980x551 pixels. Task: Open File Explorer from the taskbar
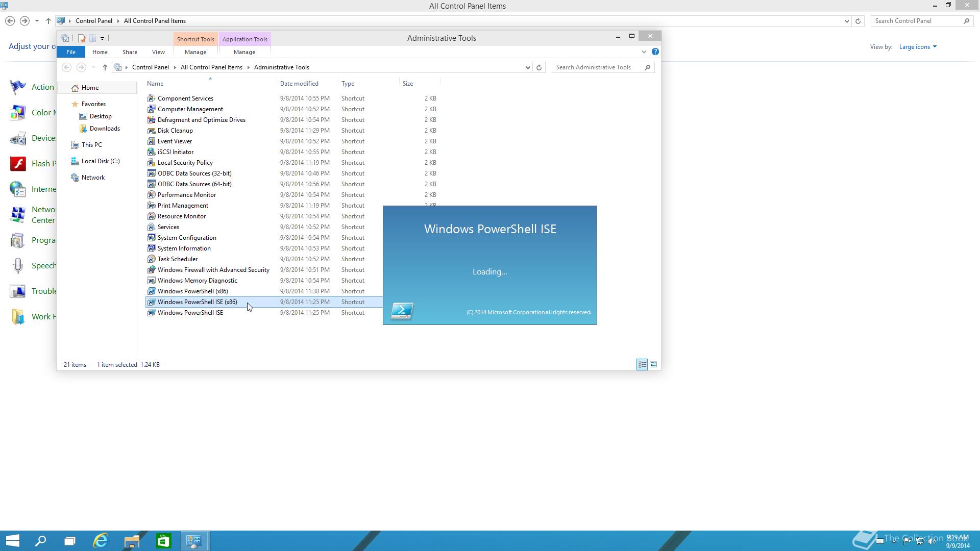tap(132, 541)
